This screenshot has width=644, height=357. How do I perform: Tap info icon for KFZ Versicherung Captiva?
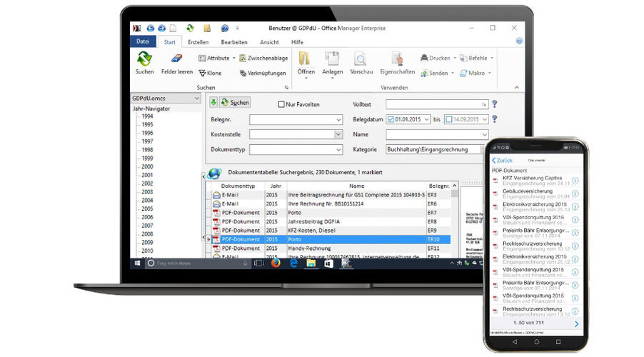pyautogui.click(x=575, y=181)
